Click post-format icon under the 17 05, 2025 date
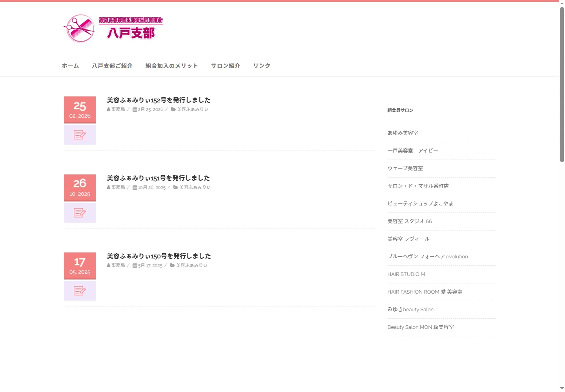 [x=80, y=290]
